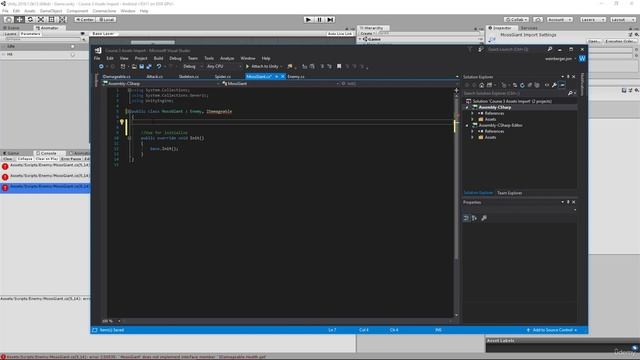Viewport: 640px width, 360px height.
Task: Click Visual Studio Undo icon
Action: click(x=159, y=67)
